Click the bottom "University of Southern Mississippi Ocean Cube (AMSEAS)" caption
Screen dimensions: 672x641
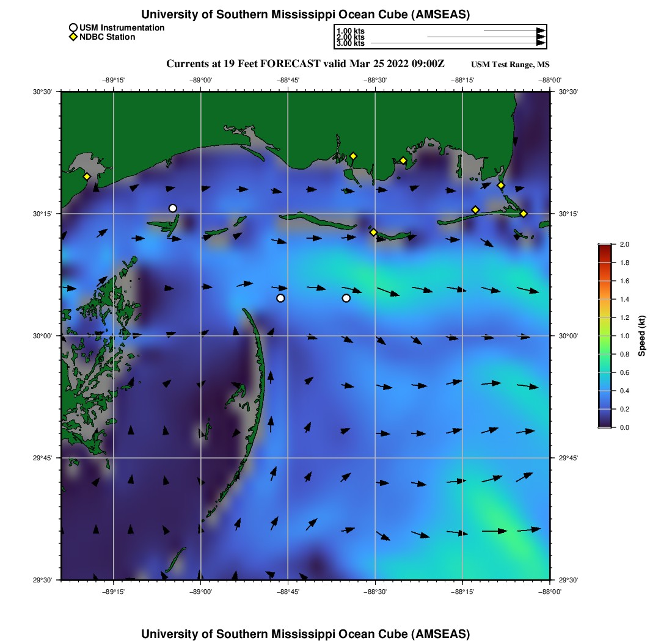coord(305,634)
